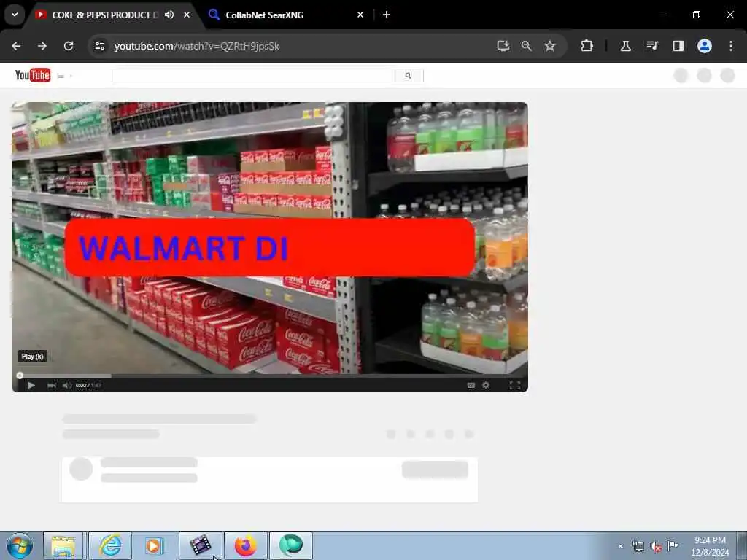Open the video player settings gear
This screenshot has height=560, width=747.
tap(486, 385)
